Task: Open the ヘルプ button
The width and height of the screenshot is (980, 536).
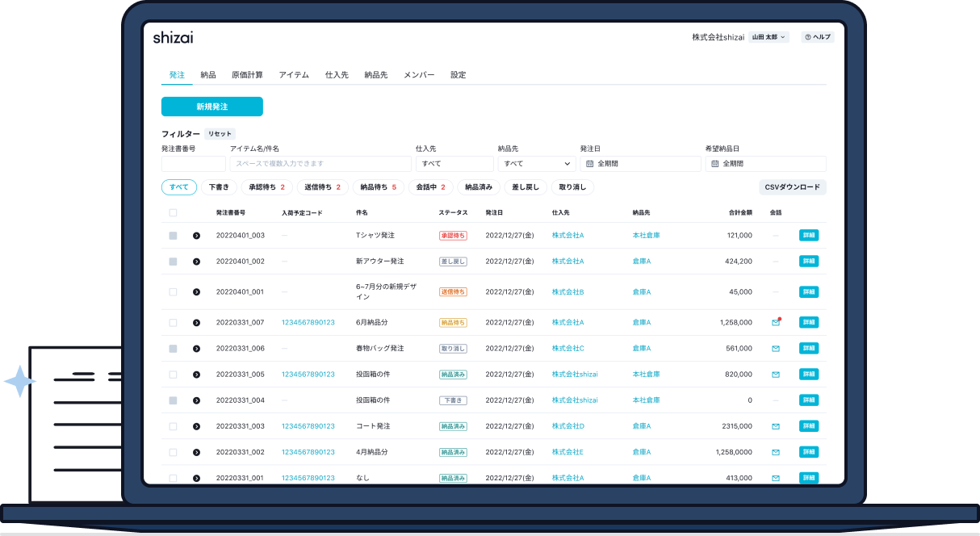Action: (818, 37)
